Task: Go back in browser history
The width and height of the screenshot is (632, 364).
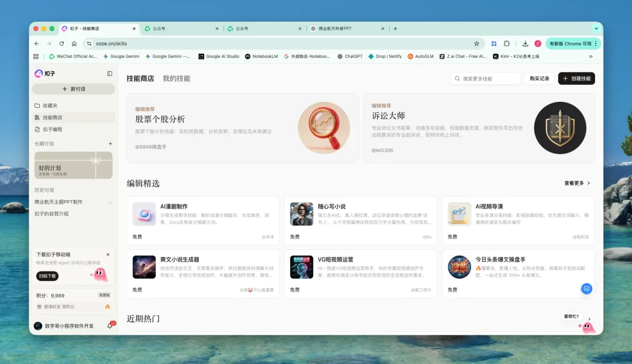Action: pos(37,43)
